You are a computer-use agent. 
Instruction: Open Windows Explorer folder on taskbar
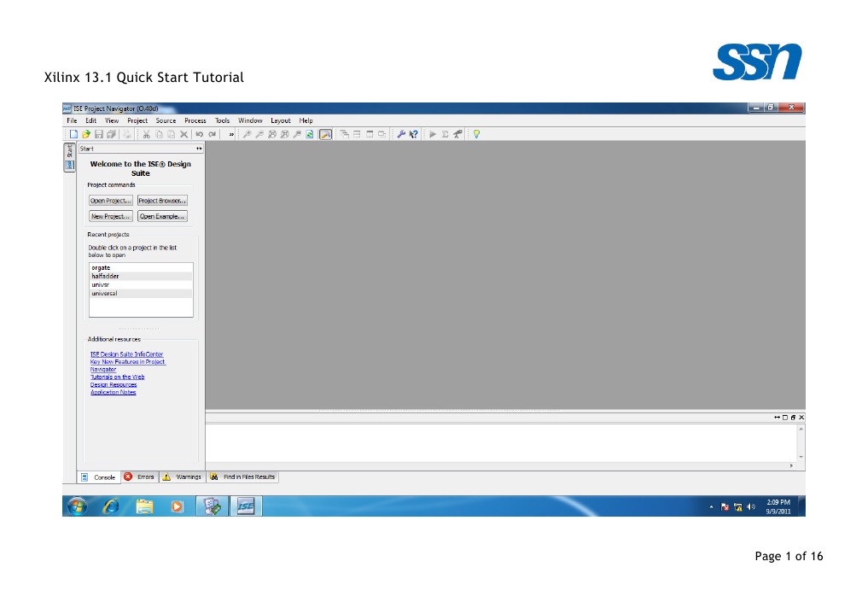pos(144,506)
